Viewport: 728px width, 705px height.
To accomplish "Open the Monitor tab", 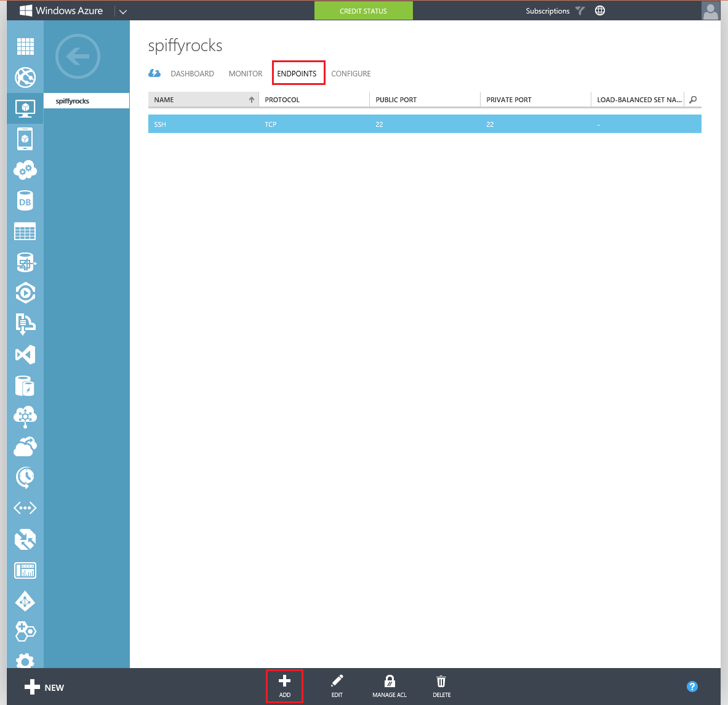I will pos(246,74).
